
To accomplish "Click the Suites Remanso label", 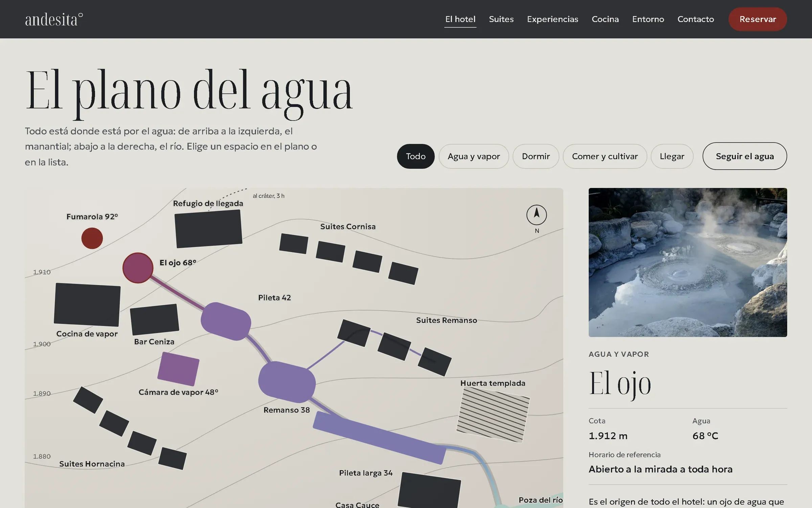I will pyautogui.click(x=447, y=320).
